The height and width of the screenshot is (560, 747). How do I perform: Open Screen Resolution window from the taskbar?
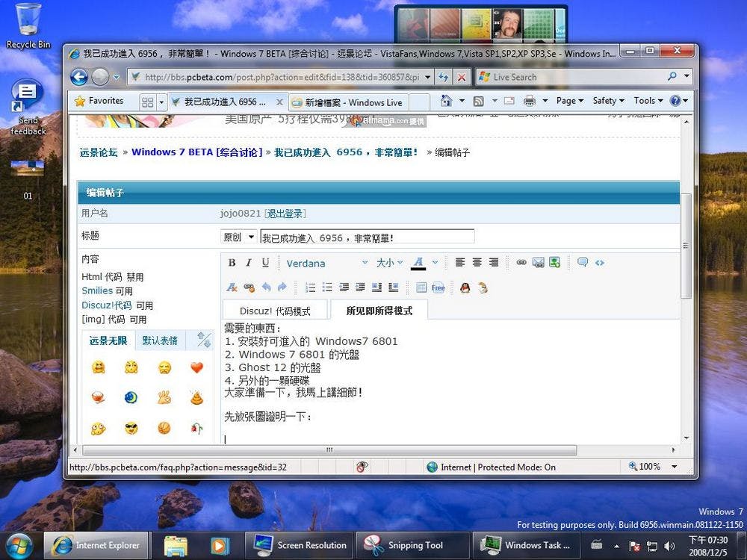tap(300, 546)
